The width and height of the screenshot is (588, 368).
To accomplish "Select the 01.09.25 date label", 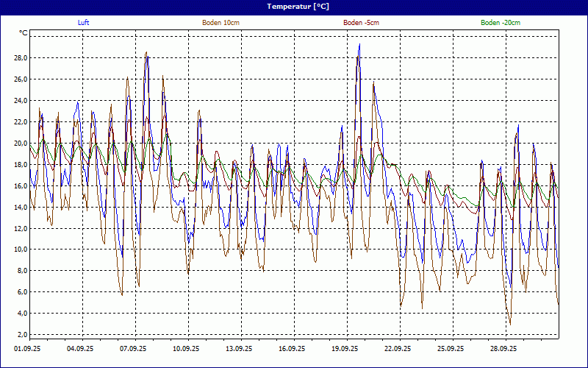I will click(x=28, y=349).
